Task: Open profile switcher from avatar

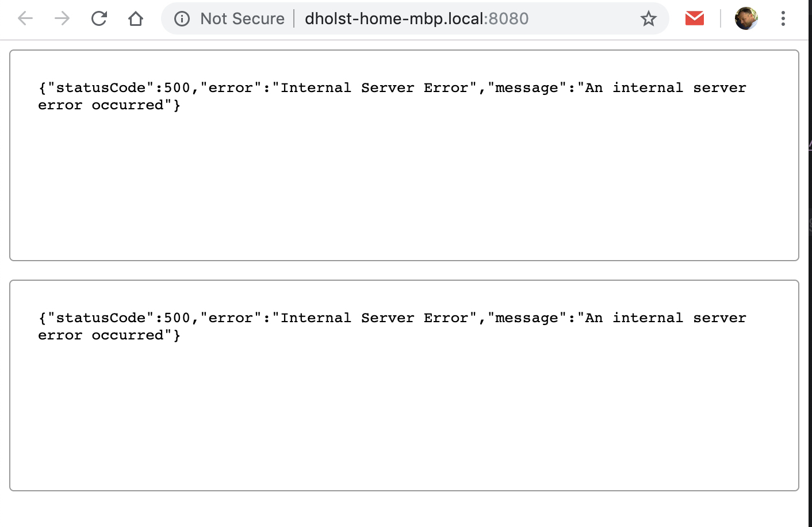Action: pyautogui.click(x=746, y=18)
